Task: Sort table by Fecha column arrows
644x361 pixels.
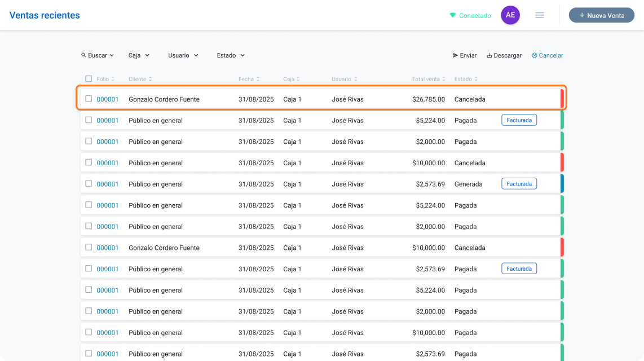Action: coord(258,79)
